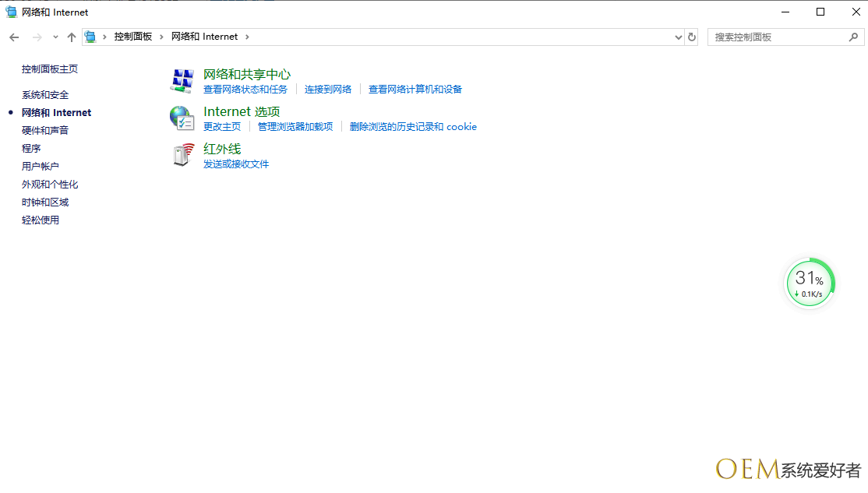Screen dimensions: 868x493
Task: Click the 连接到网络 link
Action: coord(328,90)
